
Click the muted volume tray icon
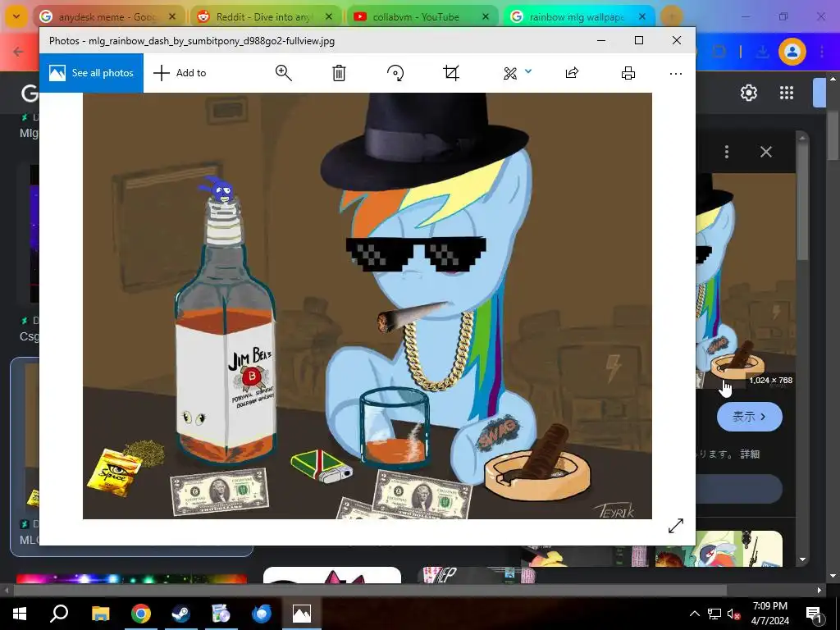coord(733,614)
